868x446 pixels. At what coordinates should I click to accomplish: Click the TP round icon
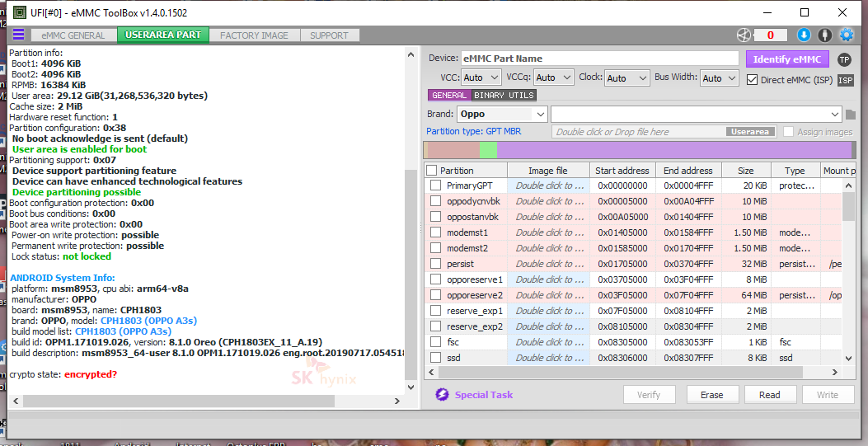click(844, 59)
